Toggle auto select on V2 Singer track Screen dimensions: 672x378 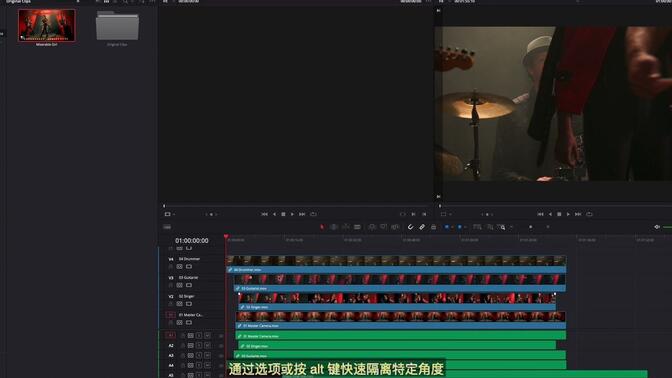click(180, 304)
